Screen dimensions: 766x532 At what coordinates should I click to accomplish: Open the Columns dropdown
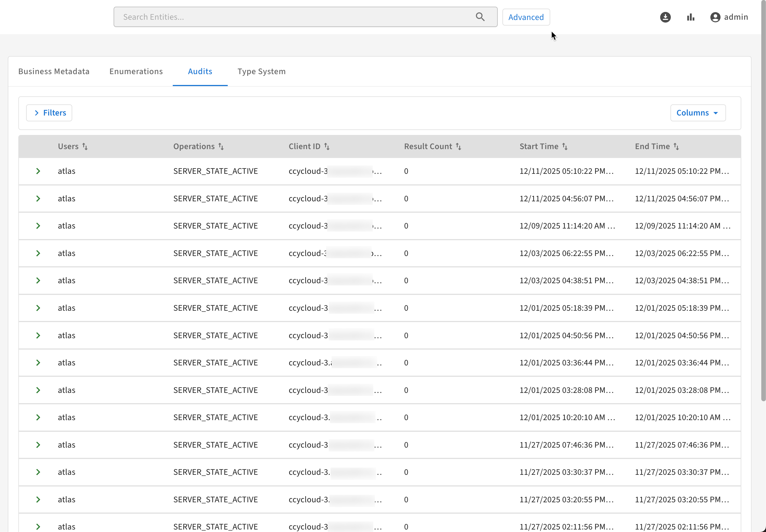pos(698,113)
